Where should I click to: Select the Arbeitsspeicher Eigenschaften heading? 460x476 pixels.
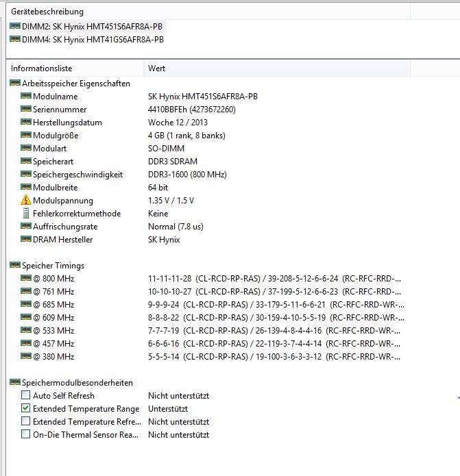click(76, 84)
